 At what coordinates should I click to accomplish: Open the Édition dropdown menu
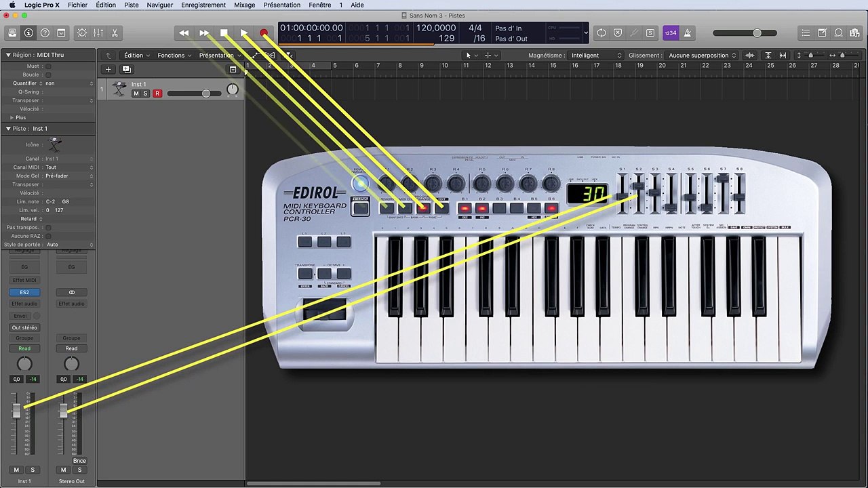[x=136, y=56]
